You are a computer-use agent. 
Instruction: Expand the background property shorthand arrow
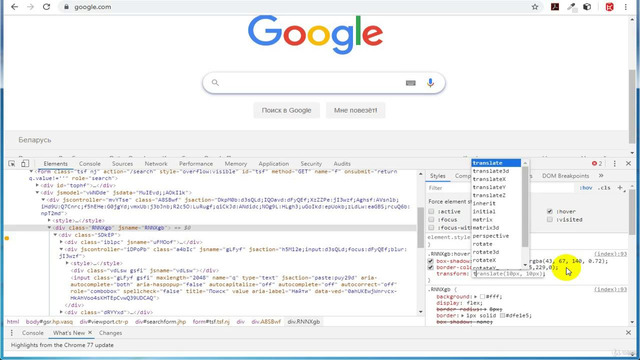tap(476, 297)
